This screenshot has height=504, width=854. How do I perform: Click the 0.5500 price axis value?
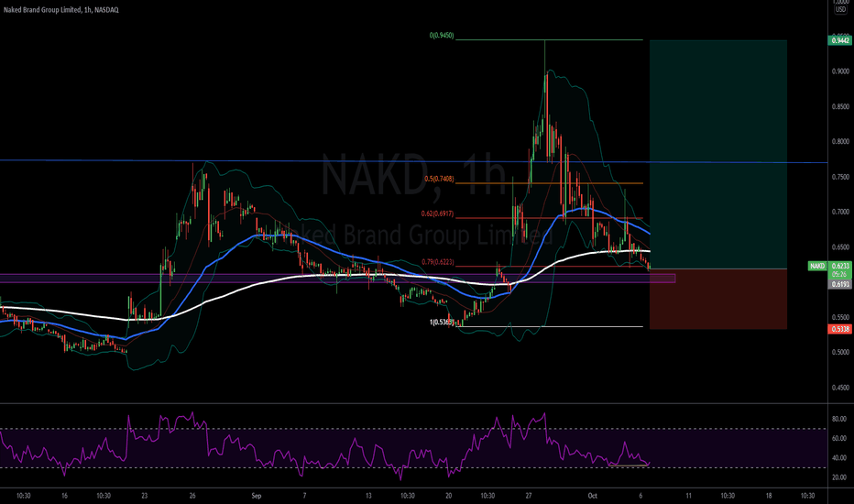(840, 317)
